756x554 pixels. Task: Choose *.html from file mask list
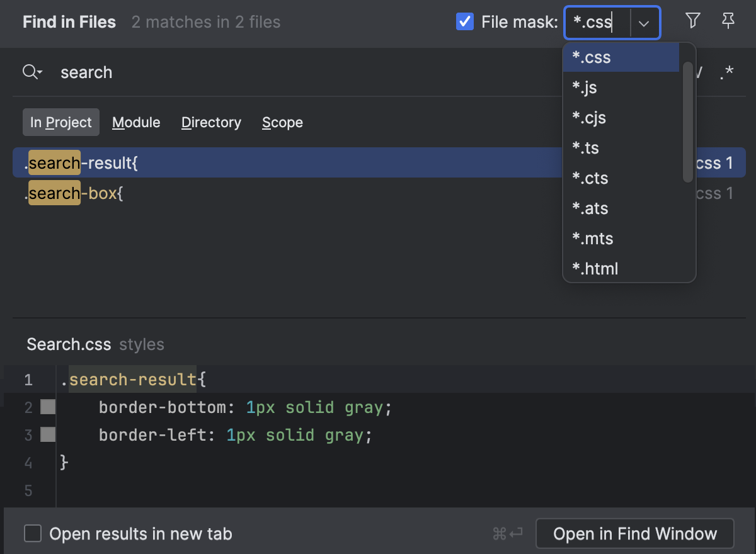595,268
